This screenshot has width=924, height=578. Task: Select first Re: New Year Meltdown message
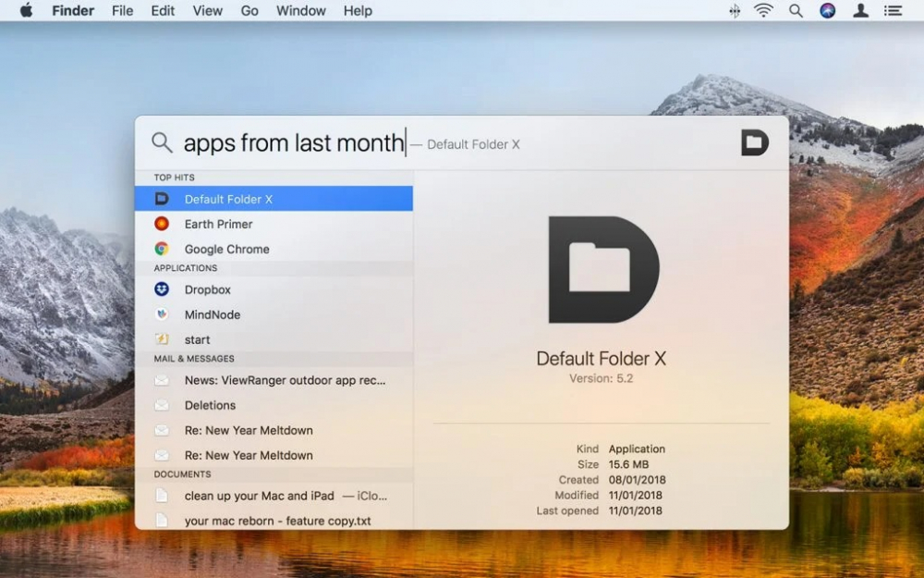[x=249, y=430]
